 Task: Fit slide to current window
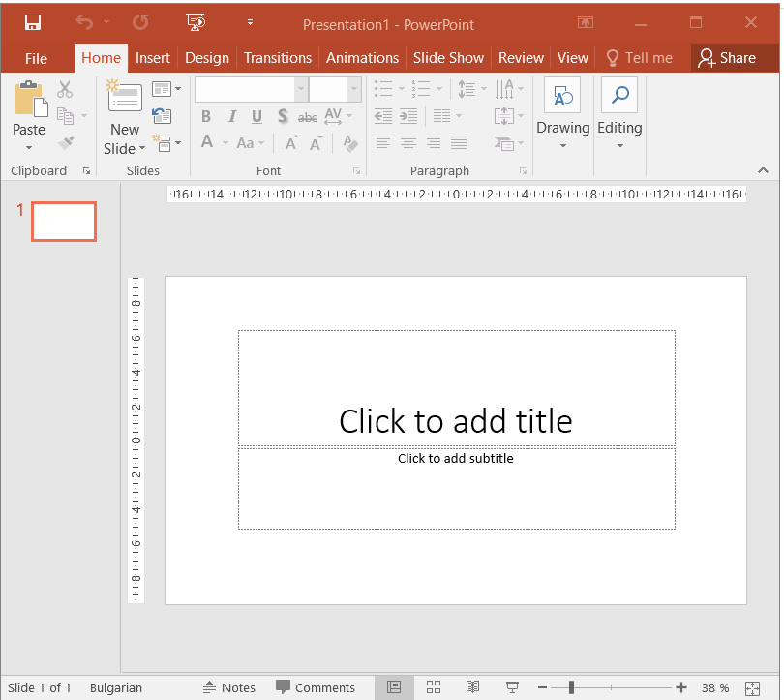click(x=752, y=687)
